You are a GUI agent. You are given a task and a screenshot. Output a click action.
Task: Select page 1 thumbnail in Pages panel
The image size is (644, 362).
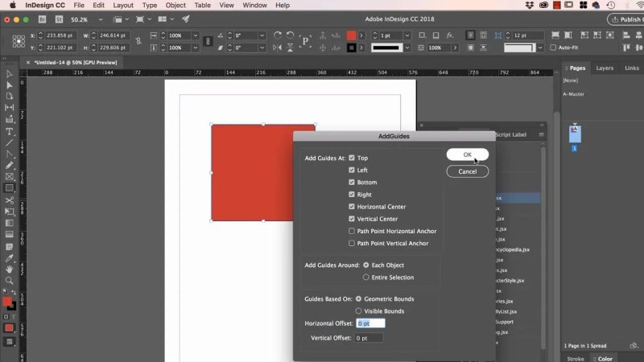click(x=575, y=134)
